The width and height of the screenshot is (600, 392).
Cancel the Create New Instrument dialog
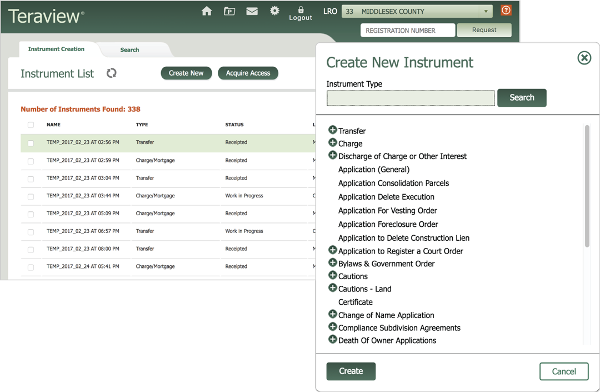(564, 371)
